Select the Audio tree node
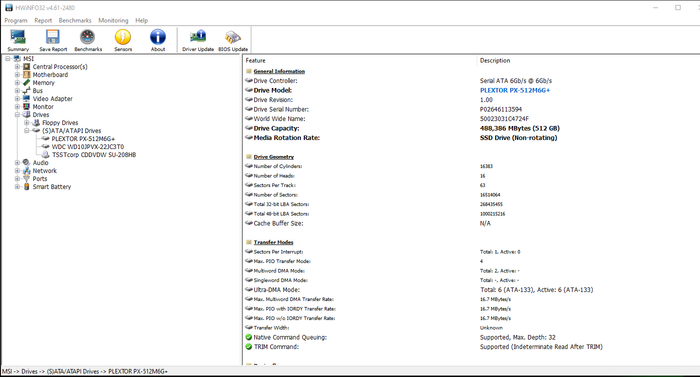This screenshot has width=700, height=377. click(x=40, y=163)
